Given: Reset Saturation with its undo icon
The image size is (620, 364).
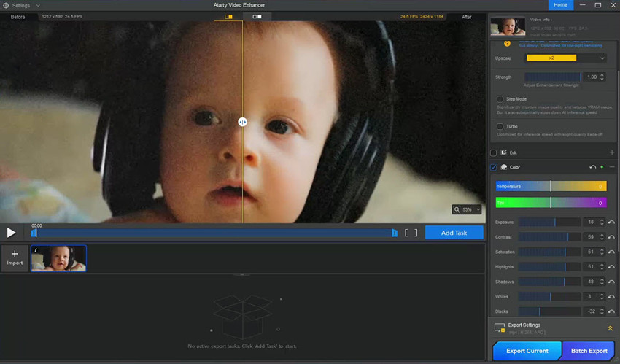Looking at the screenshot, I should [611, 252].
